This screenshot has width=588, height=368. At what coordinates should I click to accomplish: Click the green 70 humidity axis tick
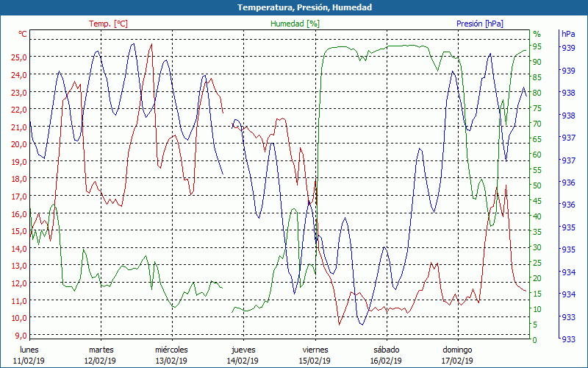(537, 124)
